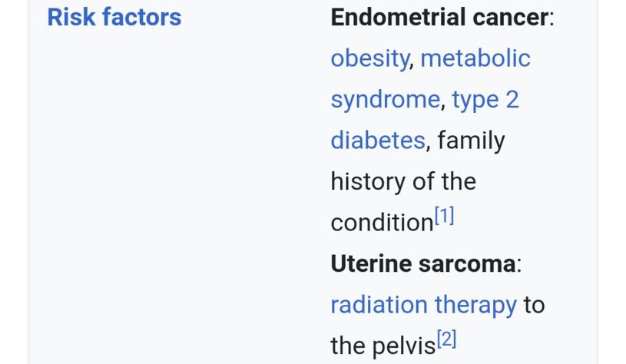The image size is (626, 364).
Task: Click the 'diabetes' link text
Action: click(x=377, y=141)
